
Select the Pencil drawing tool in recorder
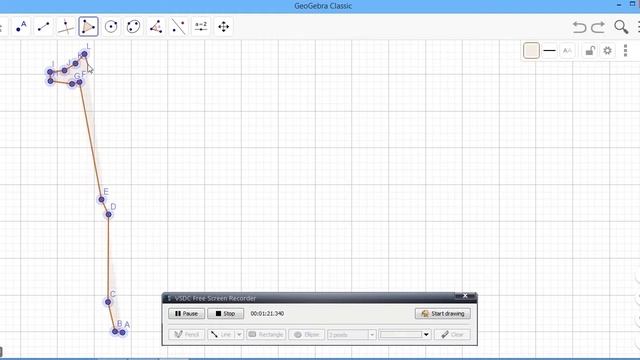[x=187, y=335]
